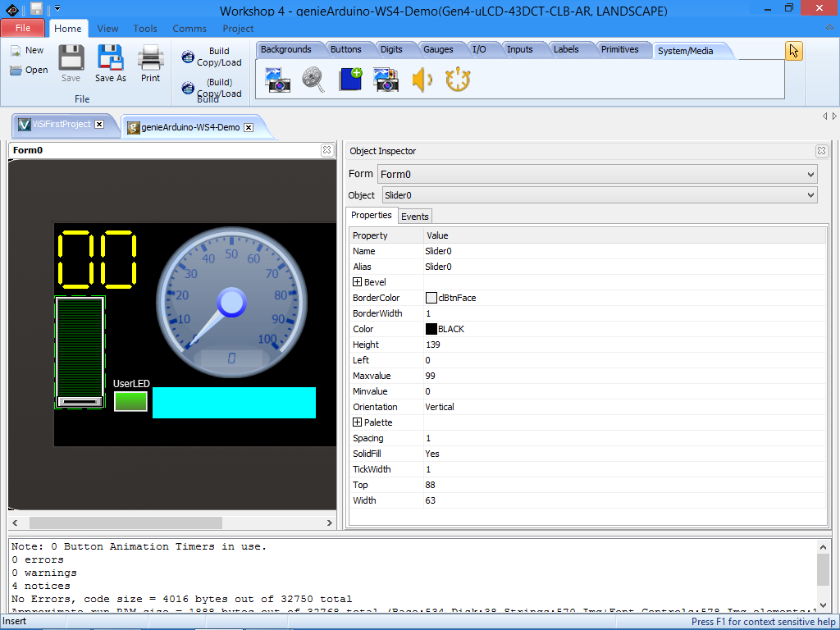This screenshot has height=630, width=840.
Task: Click the UserLED green indicator on form
Action: click(x=130, y=402)
